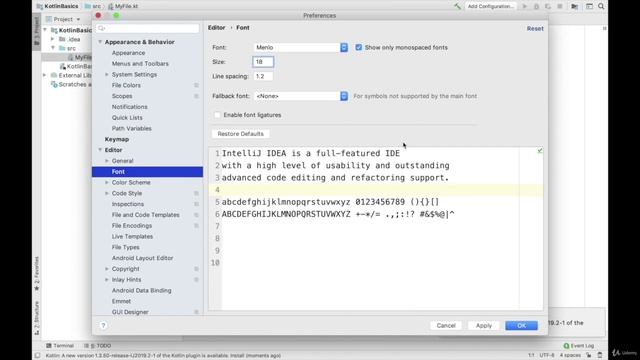This screenshot has width=640, height=360.
Task: Click the Apply button
Action: tap(484, 325)
